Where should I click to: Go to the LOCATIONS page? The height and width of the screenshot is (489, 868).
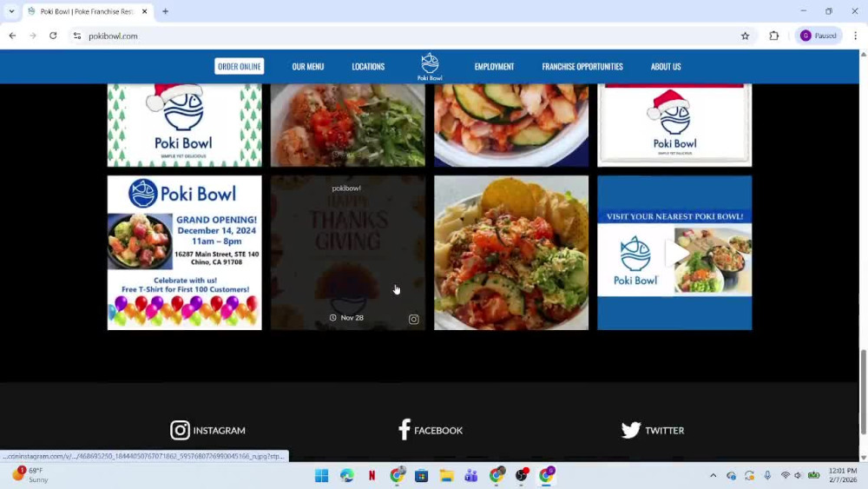pyautogui.click(x=368, y=67)
